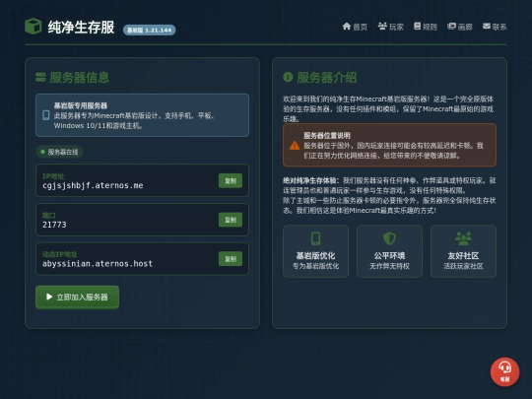Click the abyssinian.aternos.host address text
Image resolution: width=532 pixels, height=399 pixels.
(98, 264)
